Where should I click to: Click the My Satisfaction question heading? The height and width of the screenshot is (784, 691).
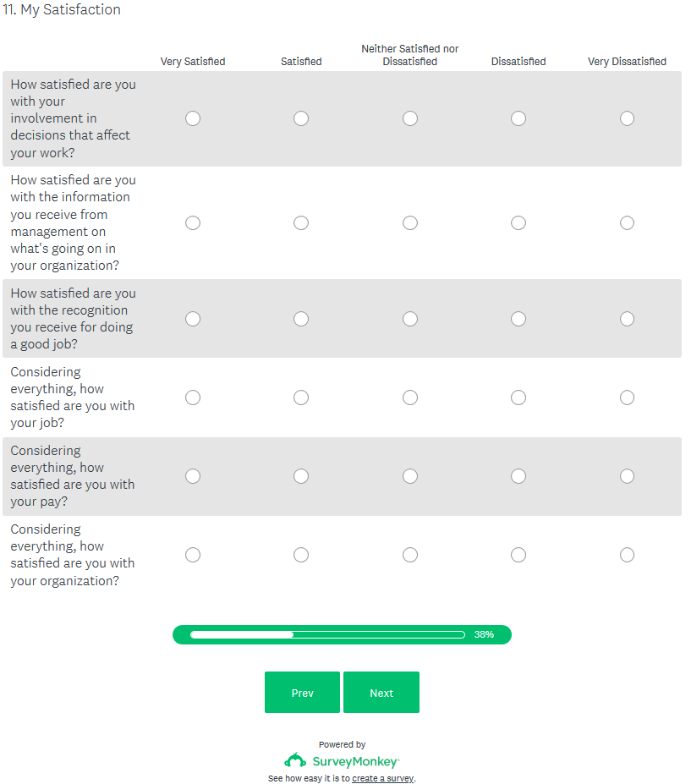pyautogui.click(x=61, y=10)
